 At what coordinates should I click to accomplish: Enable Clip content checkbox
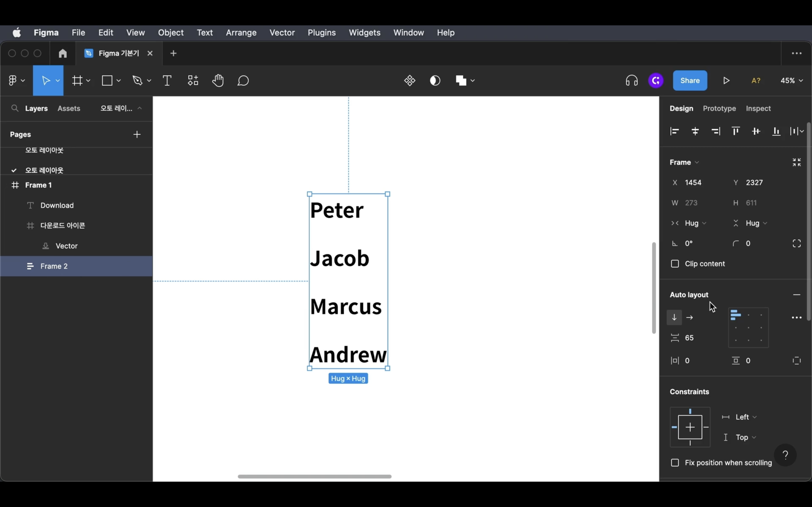click(675, 264)
